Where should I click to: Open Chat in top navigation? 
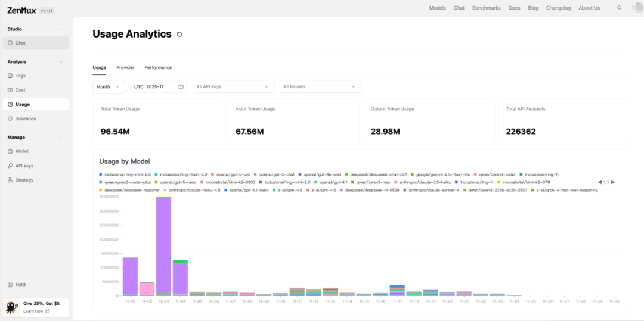coord(459,8)
